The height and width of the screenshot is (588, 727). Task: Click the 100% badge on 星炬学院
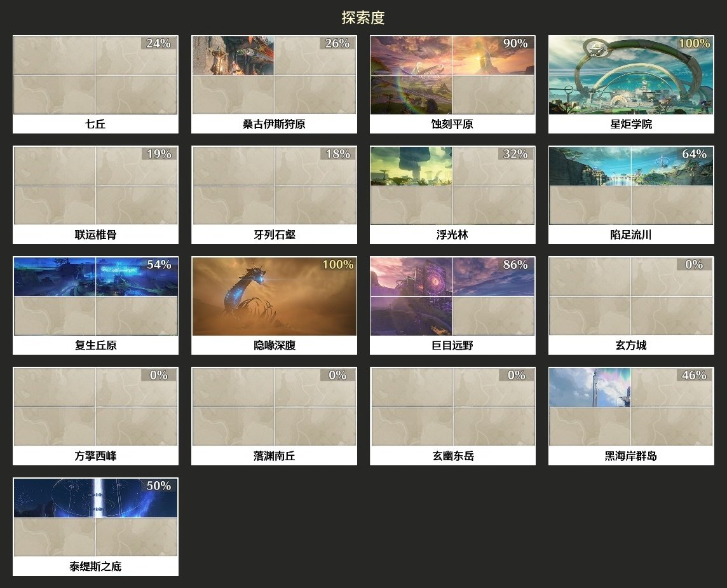(x=695, y=43)
